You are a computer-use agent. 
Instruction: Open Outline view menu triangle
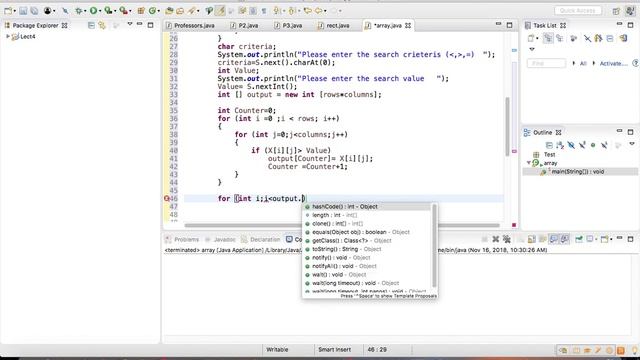631,144
